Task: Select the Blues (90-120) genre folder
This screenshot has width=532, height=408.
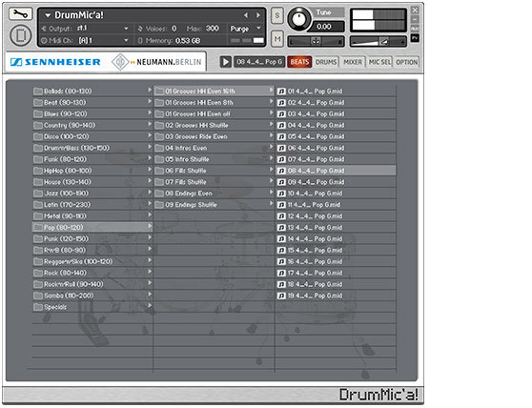Action: coord(92,114)
